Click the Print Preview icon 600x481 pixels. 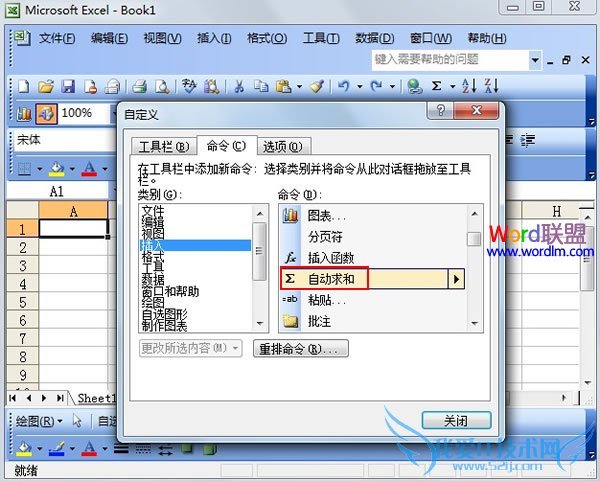pos(162,86)
